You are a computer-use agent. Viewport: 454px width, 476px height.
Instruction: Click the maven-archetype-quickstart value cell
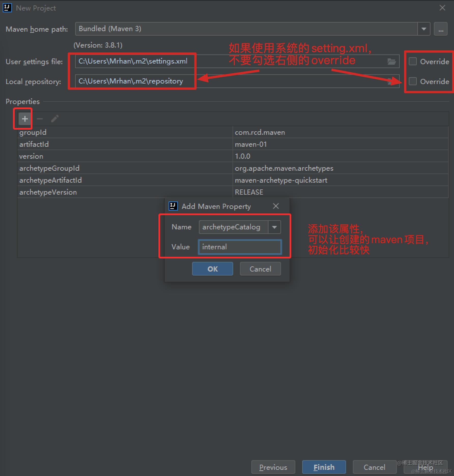point(340,180)
